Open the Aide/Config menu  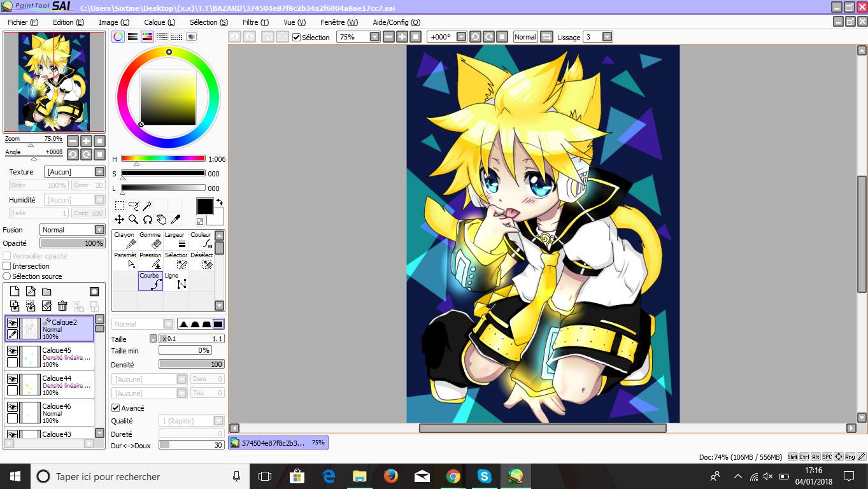tap(396, 22)
